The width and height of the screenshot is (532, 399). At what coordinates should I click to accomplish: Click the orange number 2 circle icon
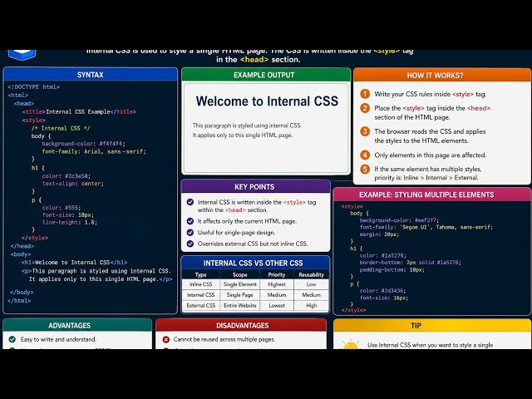pos(365,108)
